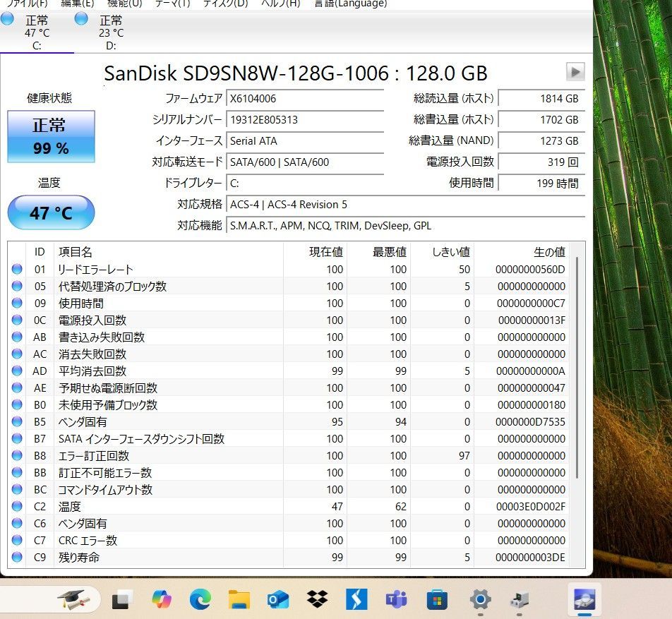Click the status circle for CRC エラー数 row
This screenshot has width=672, height=619.
[17, 540]
